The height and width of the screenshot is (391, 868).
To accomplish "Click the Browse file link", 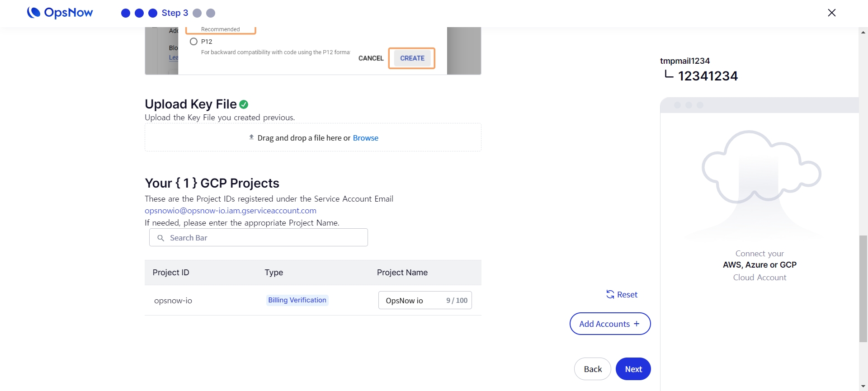I will coord(365,138).
